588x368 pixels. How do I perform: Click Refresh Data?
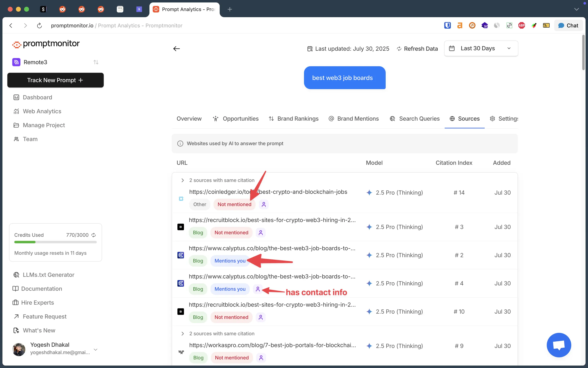tap(417, 49)
